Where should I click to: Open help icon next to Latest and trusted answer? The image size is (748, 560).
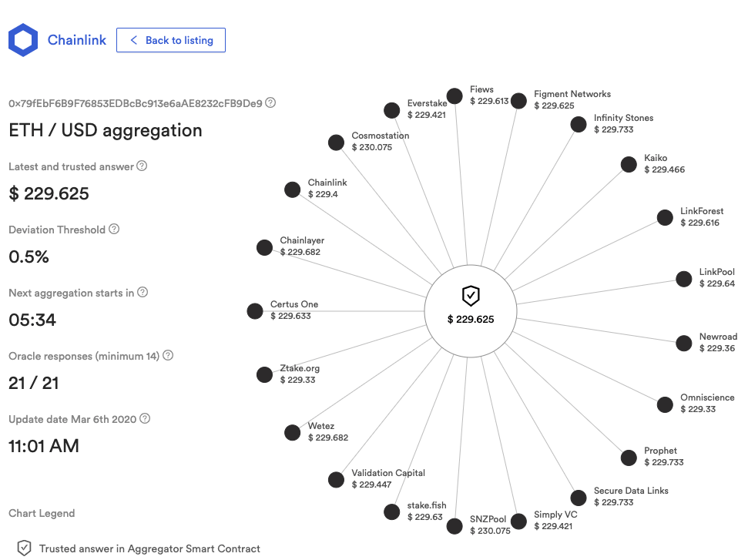click(142, 166)
